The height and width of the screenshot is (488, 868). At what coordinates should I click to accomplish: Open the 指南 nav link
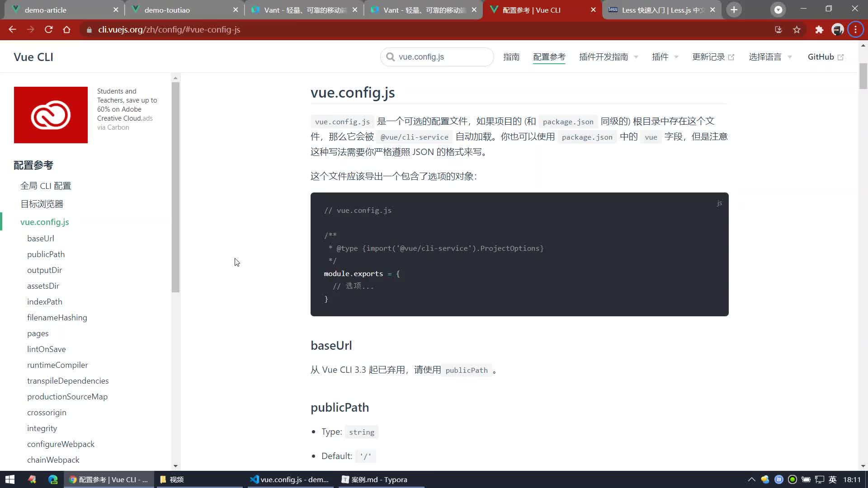pos(511,57)
